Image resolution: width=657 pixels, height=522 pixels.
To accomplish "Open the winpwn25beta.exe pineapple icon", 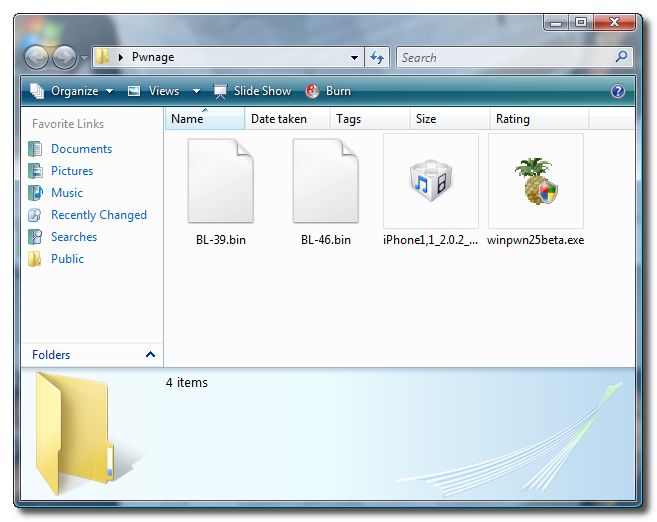I will (535, 181).
